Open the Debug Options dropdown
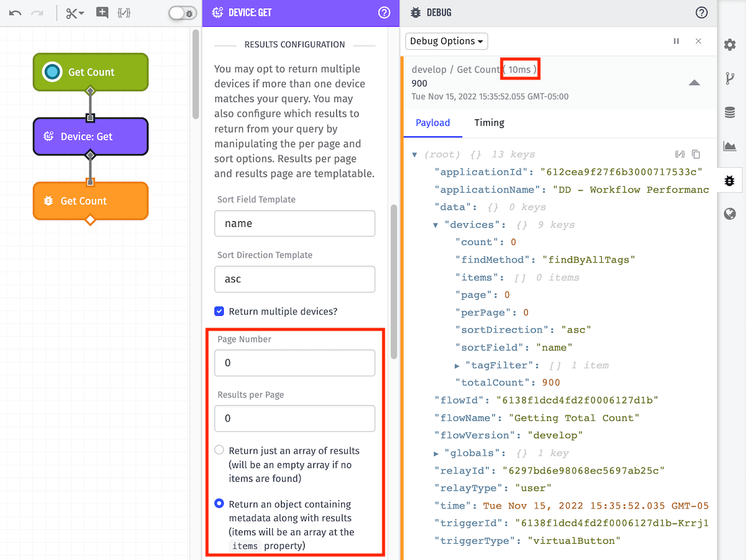746x560 pixels. [446, 41]
